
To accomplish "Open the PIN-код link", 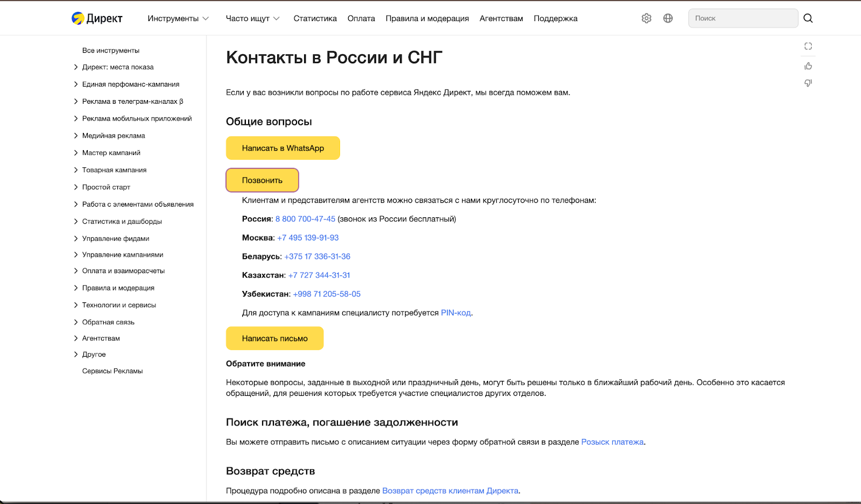I will pyautogui.click(x=455, y=313).
